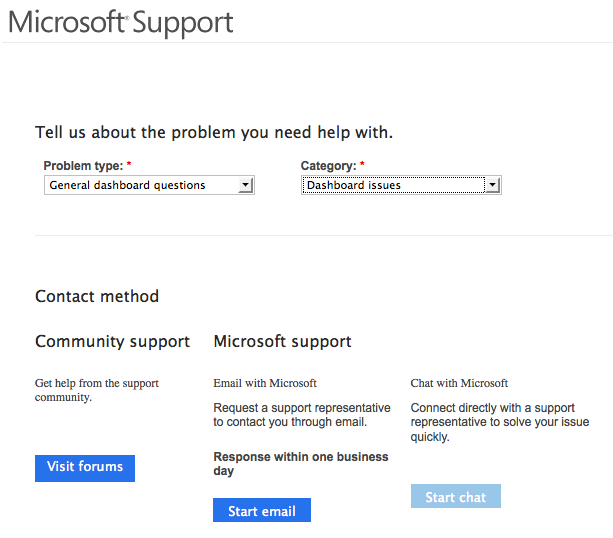Click the Microsoft support section heading
This screenshot has width=613, height=538.
point(282,342)
